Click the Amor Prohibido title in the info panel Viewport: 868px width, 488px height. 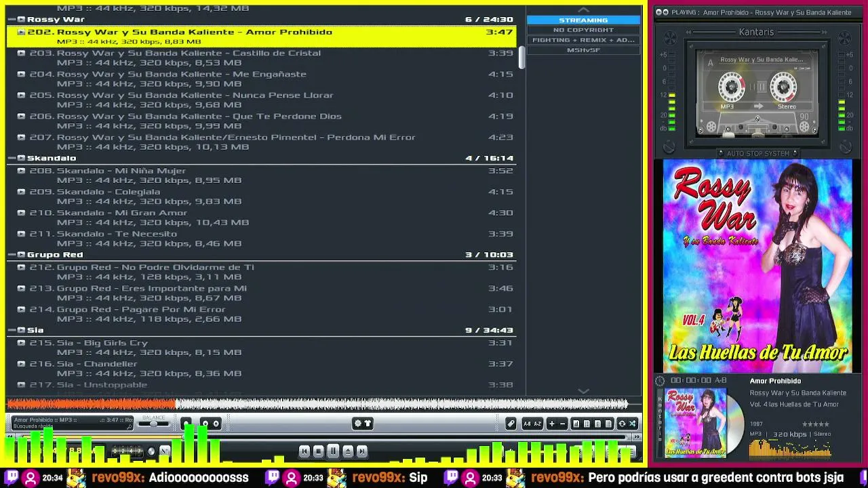(775, 381)
